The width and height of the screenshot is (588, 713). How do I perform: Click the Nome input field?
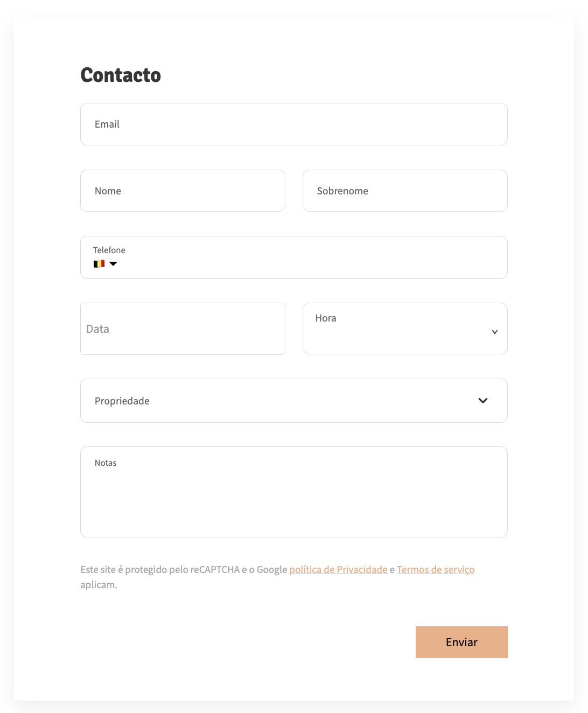(x=183, y=191)
